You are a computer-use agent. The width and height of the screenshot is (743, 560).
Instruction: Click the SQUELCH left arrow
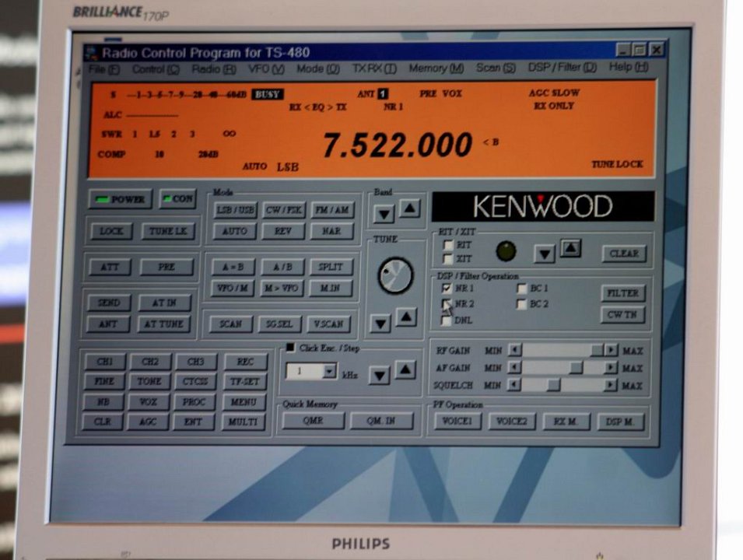(514, 385)
